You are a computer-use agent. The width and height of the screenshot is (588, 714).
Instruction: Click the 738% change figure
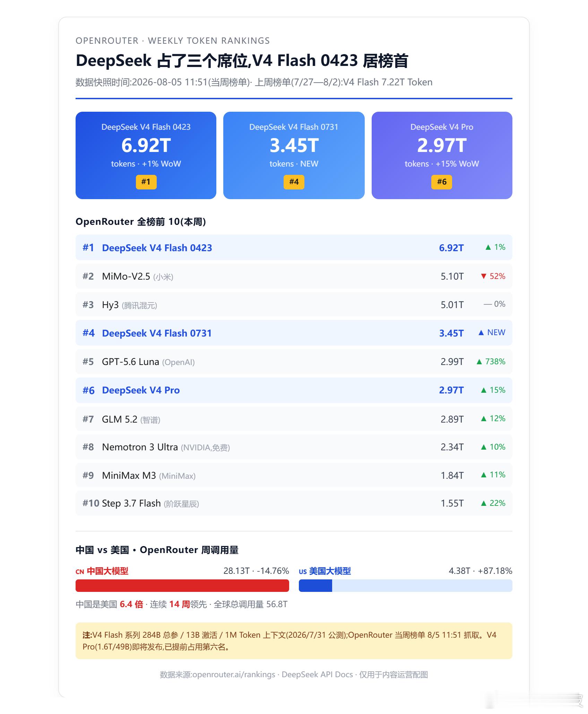(495, 362)
